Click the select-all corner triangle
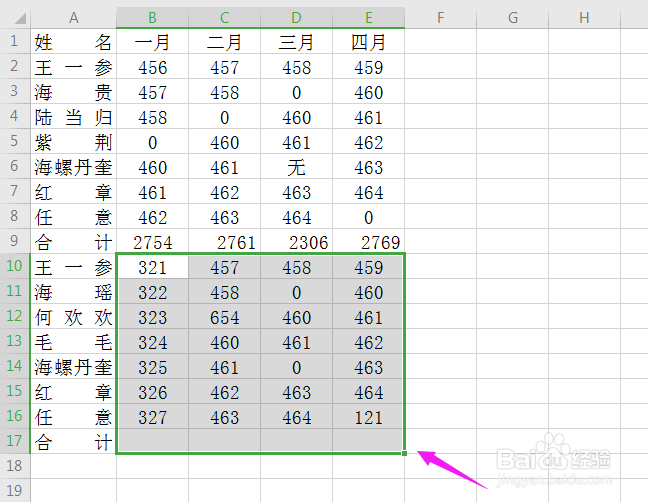648x502 pixels. [20, 18]
